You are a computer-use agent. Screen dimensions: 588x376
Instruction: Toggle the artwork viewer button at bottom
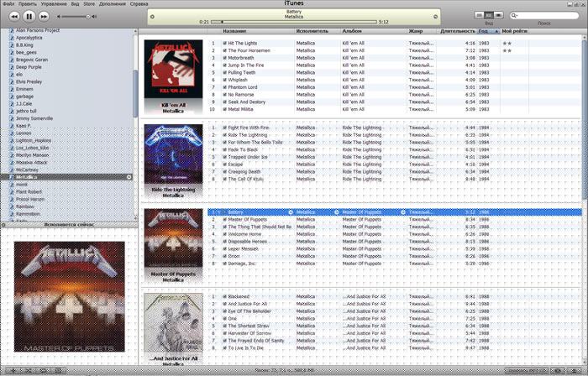(58, 370)
